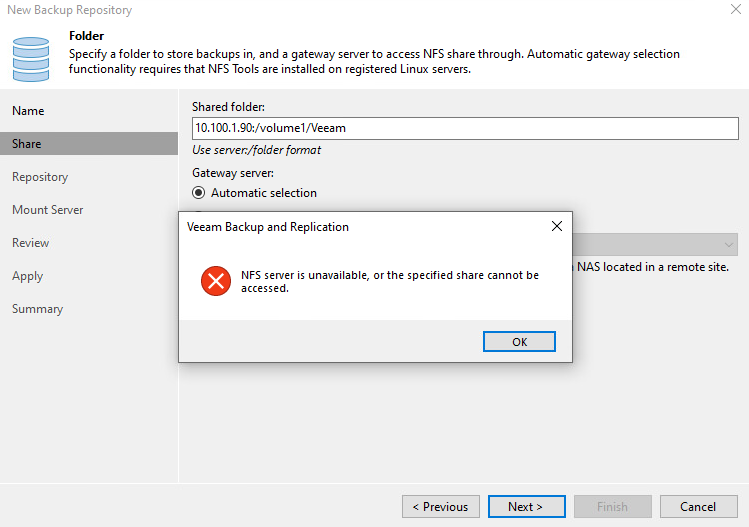Close the New Backup Repository wizard window
Image resolution: width=749 pixels, height=527 pixels.
736,9
